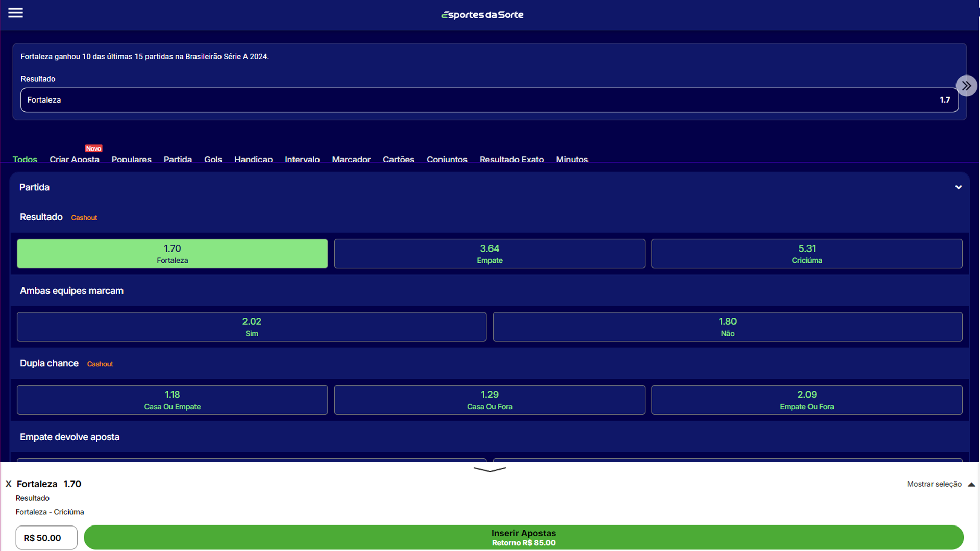Click the R$ 50.00 stake field
Screen dimensions: 980x551
pos(46,538)
